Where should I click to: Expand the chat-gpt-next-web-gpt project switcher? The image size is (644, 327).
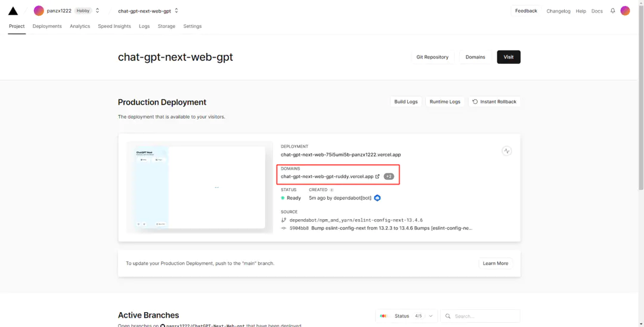pyautogui.click(x=177, y=11)
